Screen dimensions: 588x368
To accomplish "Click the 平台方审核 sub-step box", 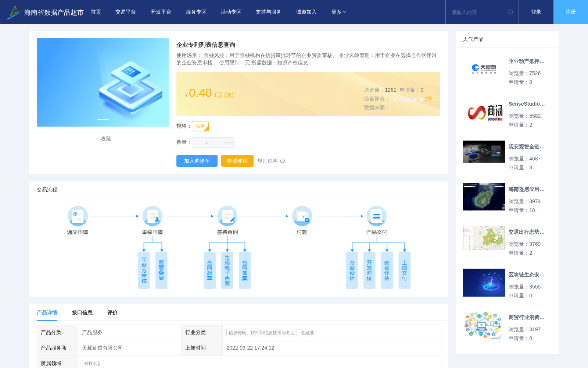I will pos(144,270).
